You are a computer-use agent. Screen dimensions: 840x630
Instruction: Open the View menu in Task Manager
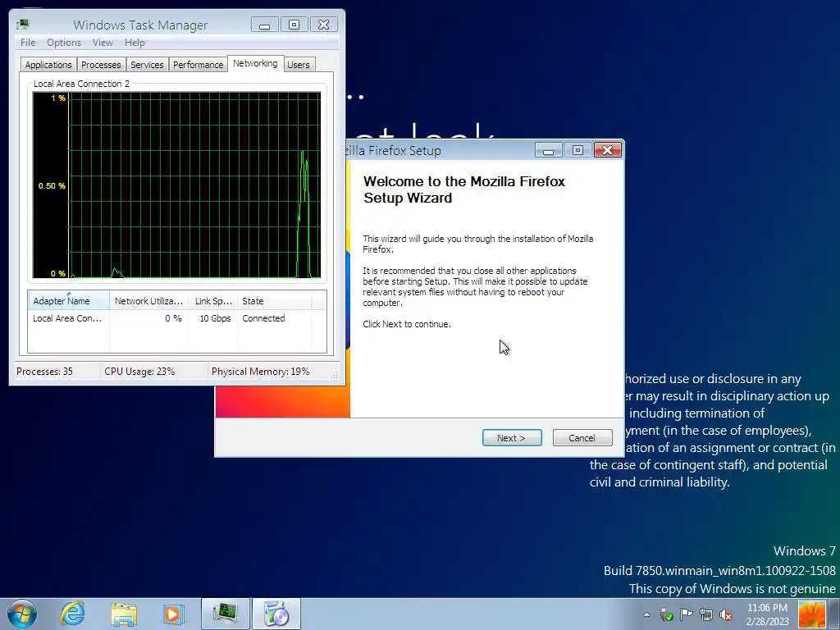pyautogui.click(x=103, y=43)
